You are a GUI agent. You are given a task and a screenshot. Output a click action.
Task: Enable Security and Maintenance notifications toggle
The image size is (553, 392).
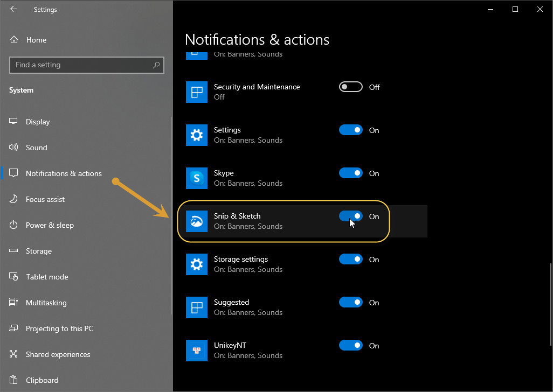350,87
